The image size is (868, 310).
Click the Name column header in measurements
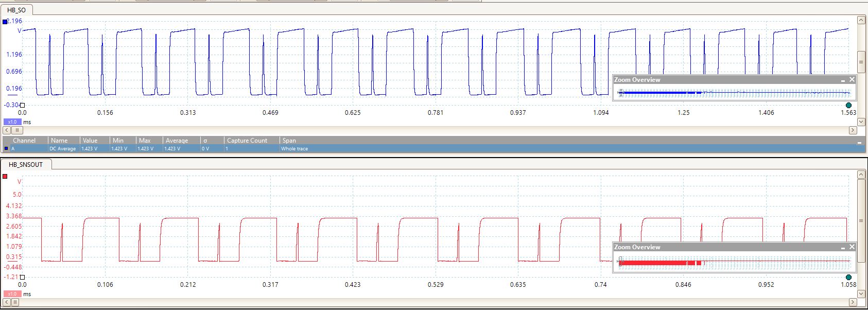pyautogui.click(x=59, y=141)
